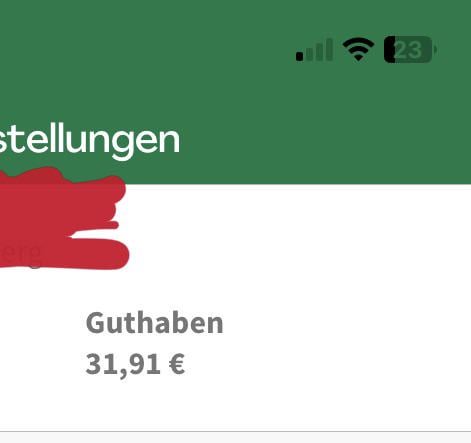Screen dimensions: 471x443
Task: Tap the lower stroke of the red scribble
Action: click(67, 254)
